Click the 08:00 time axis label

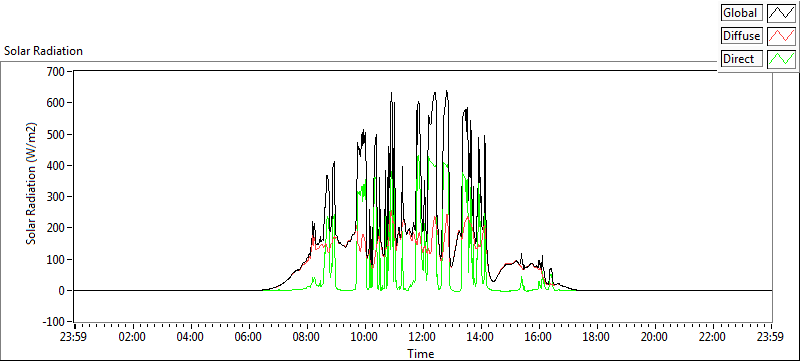click(x=307, y=337)
